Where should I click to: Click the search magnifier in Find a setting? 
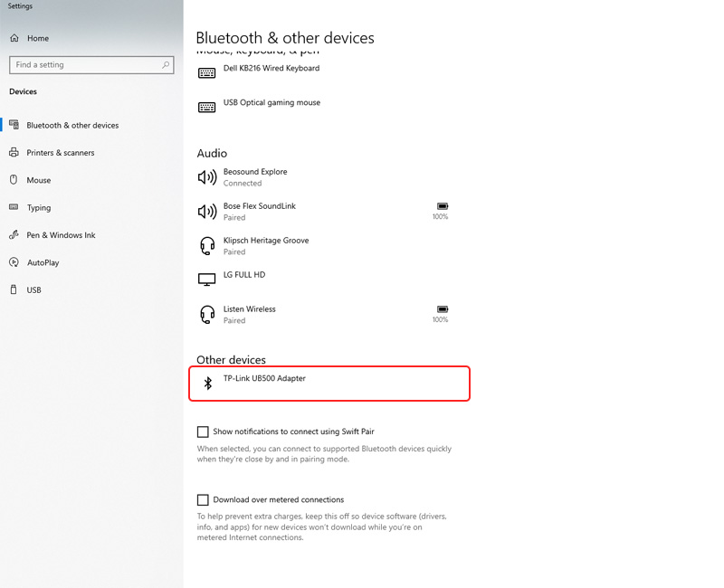pyautogui.click(x=166, y=65)
